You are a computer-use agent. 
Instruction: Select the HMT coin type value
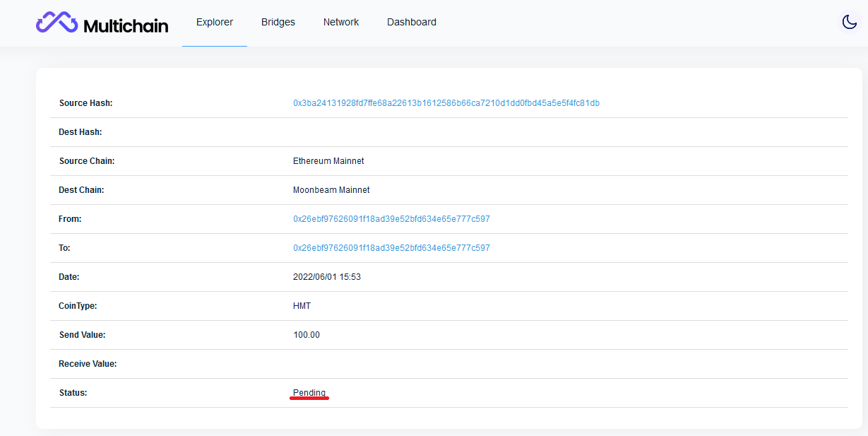coord(302,305)
